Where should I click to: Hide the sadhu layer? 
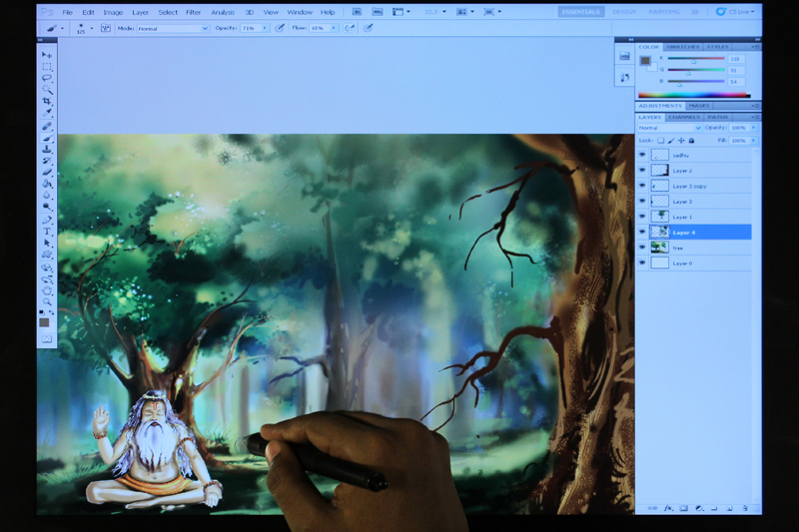(x=642, y=156)
